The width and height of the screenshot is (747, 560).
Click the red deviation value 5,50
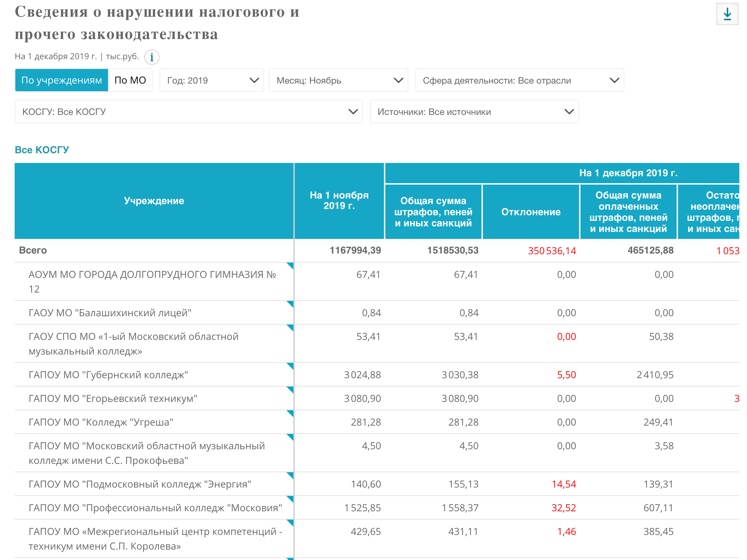point(567,375)
